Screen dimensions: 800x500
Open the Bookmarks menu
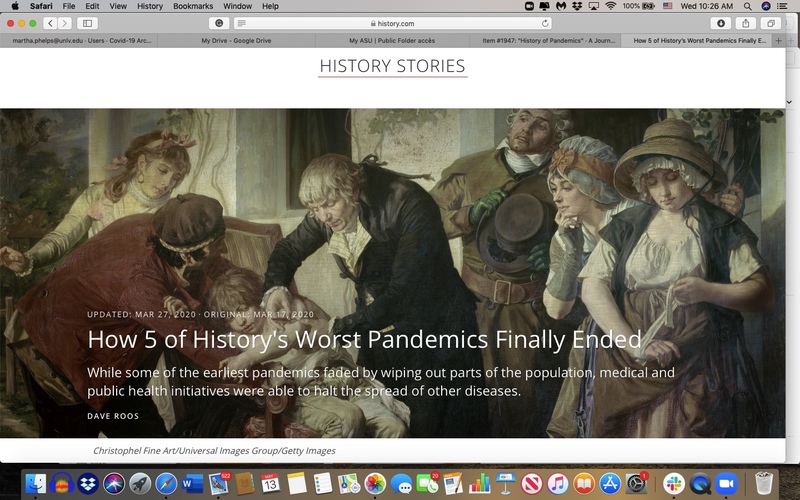point(193,6)
